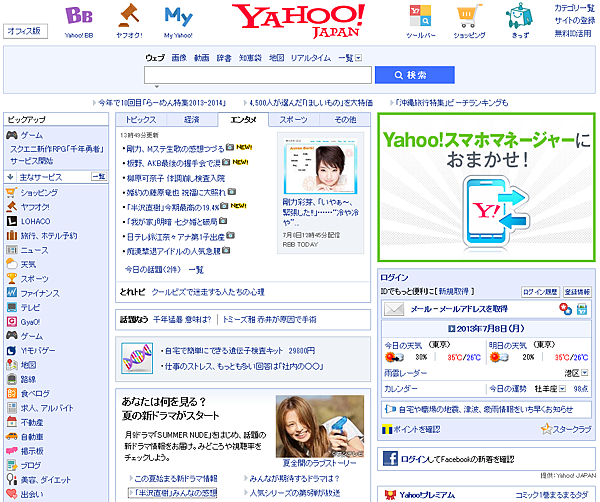The width and height of the screenshot is (600, 502).
Task: Click the 検索 search button
Action: [415, 75]
